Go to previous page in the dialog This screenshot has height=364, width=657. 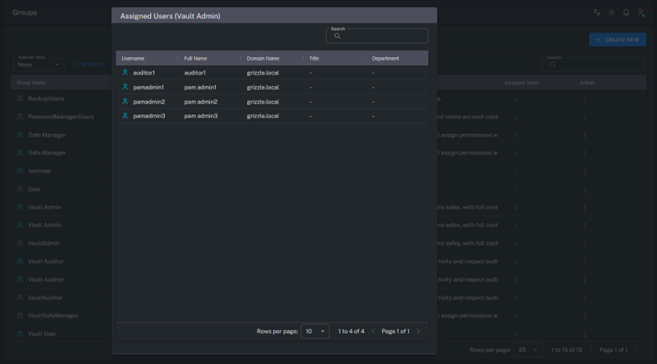373,331
